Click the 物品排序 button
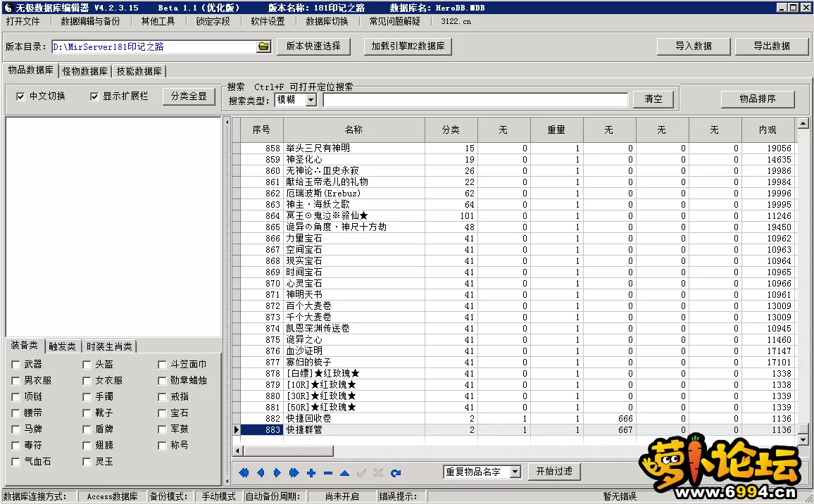 point(757,99)
